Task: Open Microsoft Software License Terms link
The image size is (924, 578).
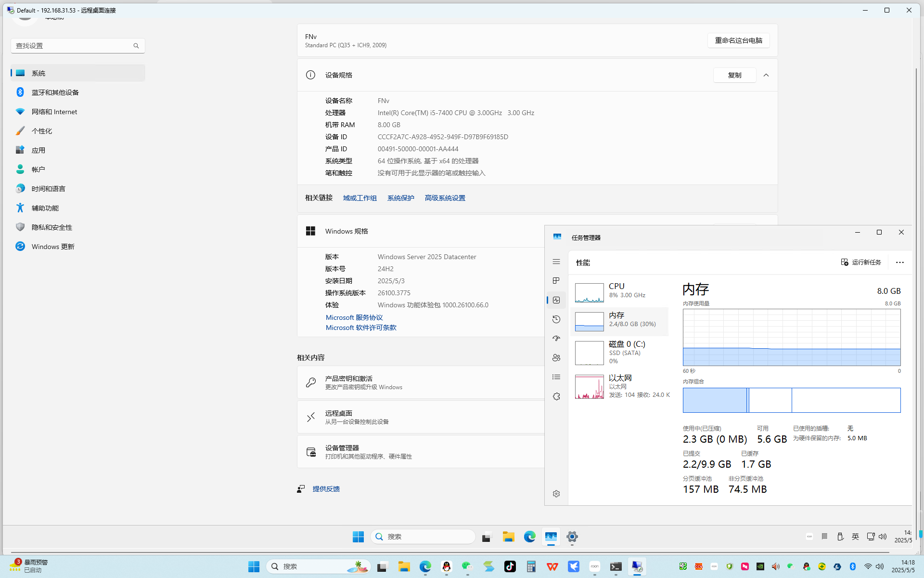Action: click(361, 328)
